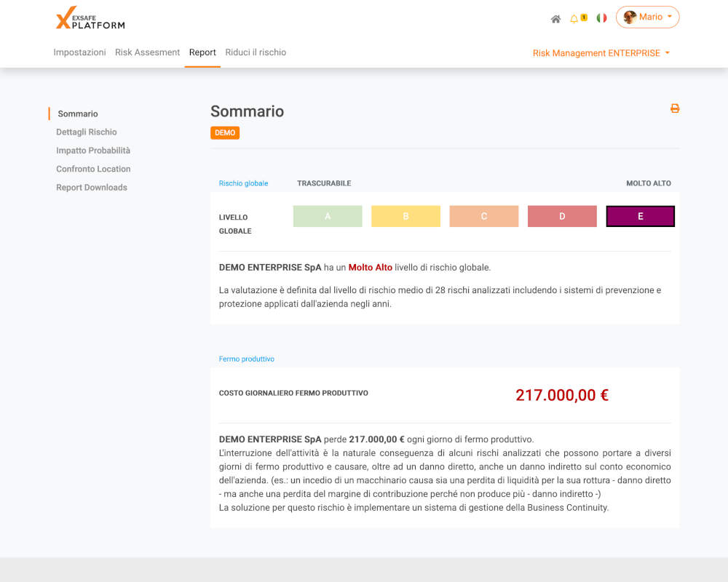Navigate to Confronto Location section
The width and height of the screenshot is (728, 582).
93,169
